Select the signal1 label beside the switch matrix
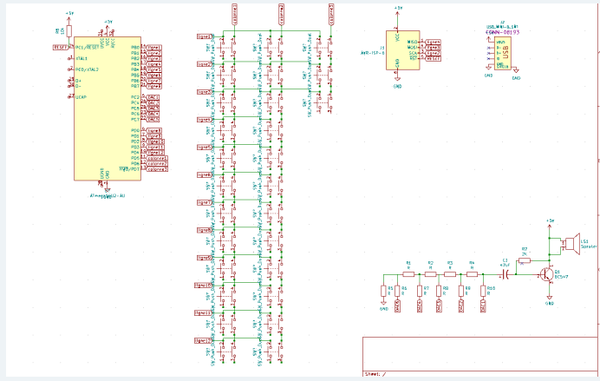600x381 pixels. (x=205, y=36)
